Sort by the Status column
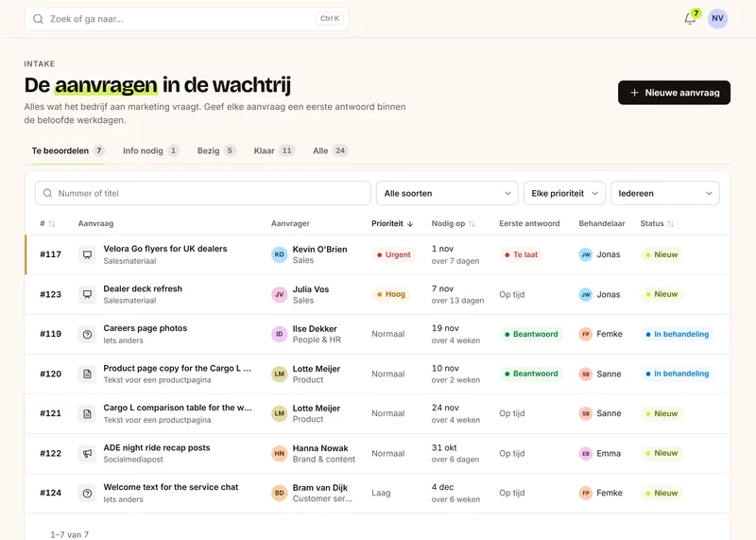The width and height of the screenshot is (756, 540). tap(657, 223)
